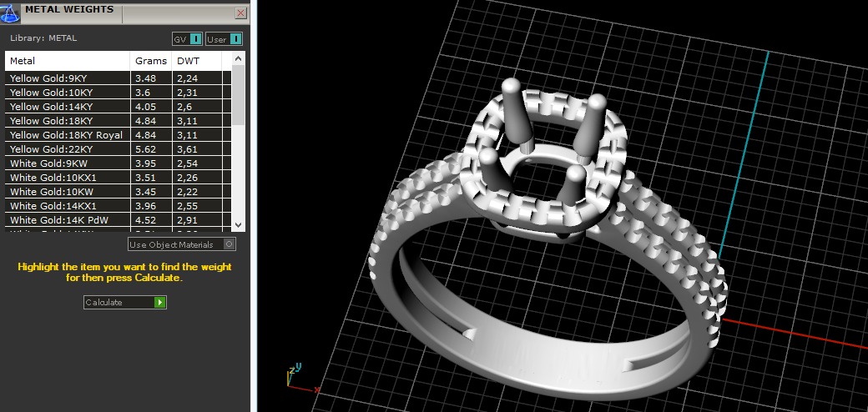Viewport: 868px width, 412px height.
Task: Click the metal list scroll down arrow
Action: tap(238, 225)
